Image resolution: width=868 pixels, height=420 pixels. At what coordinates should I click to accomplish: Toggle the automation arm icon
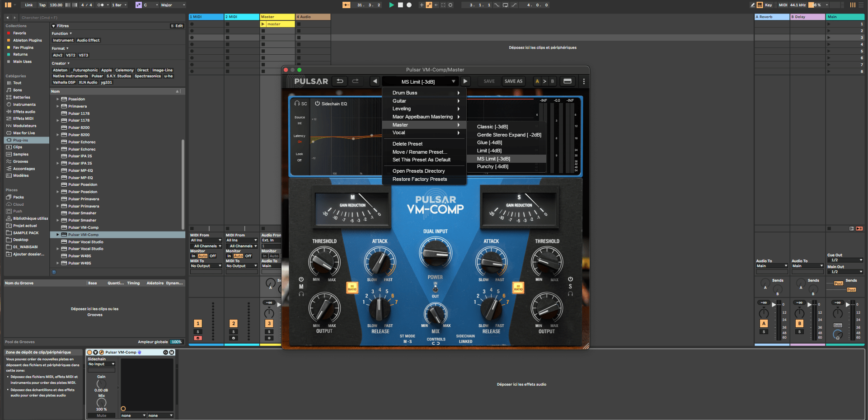(429, 5)
